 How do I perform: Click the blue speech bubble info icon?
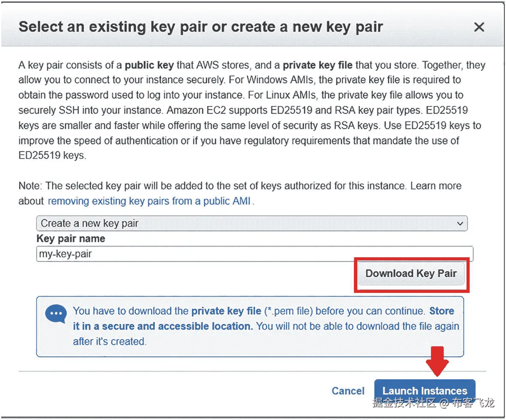[x=56, y=314]
